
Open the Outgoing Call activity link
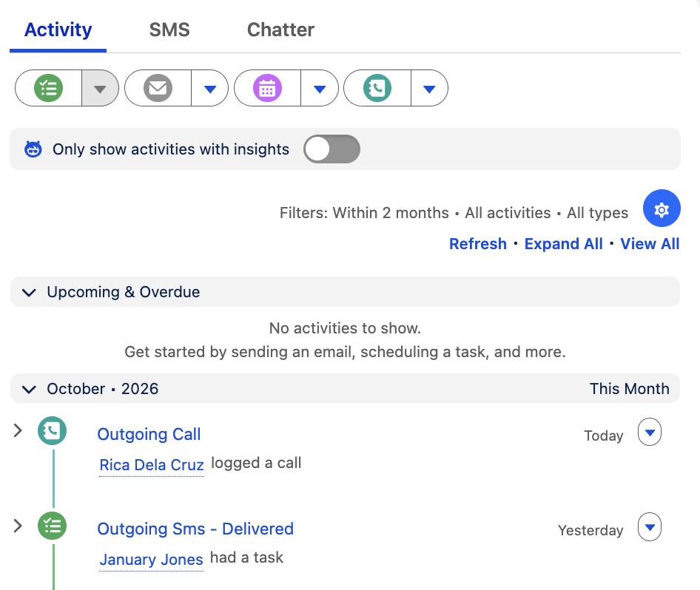click(x=149, y=434)
